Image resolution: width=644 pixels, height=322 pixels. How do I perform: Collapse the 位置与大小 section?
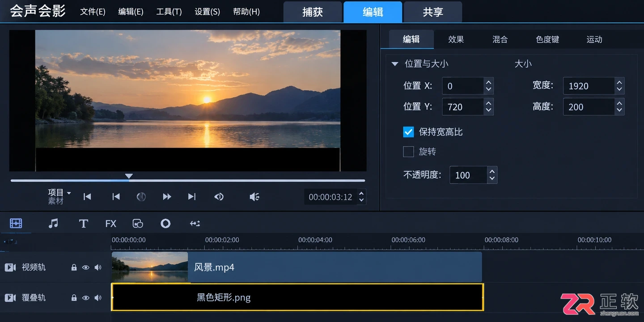click(395, 64)
